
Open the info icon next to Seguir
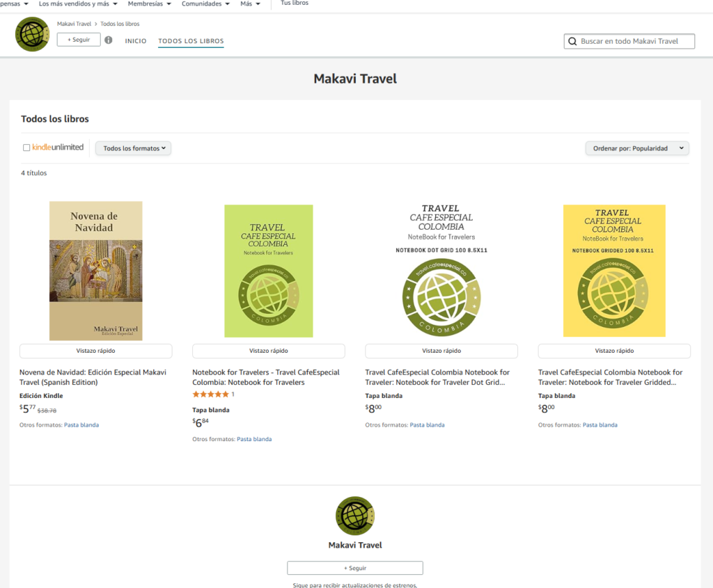pos(108,40)
